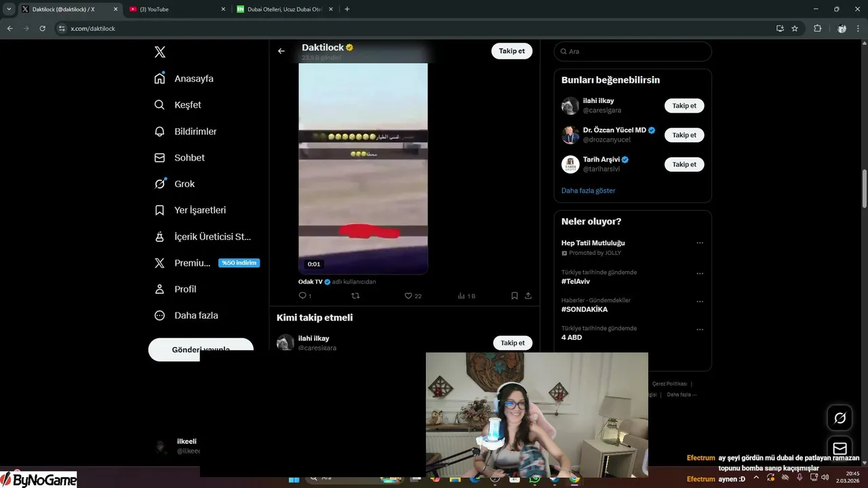868x488 pixels.
Task: Follow ilahi ilkay in Kimi takip etmeli
Action: [513, 343]
